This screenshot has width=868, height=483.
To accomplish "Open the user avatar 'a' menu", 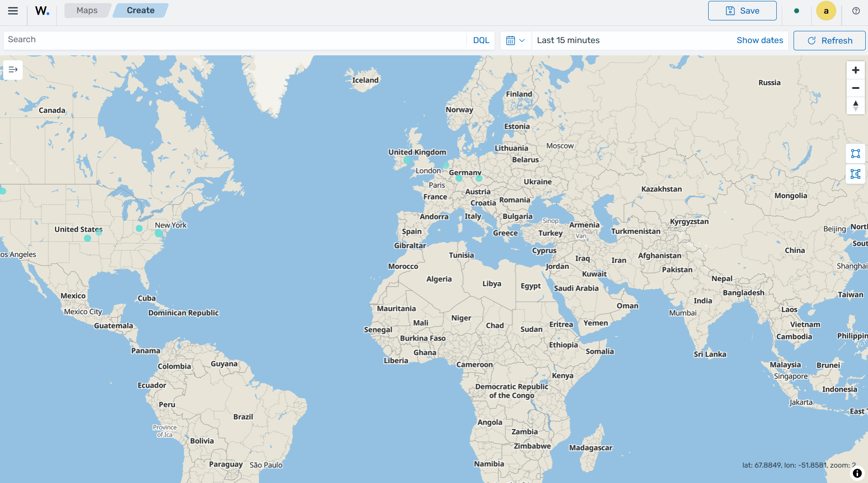I will point(826,11).
